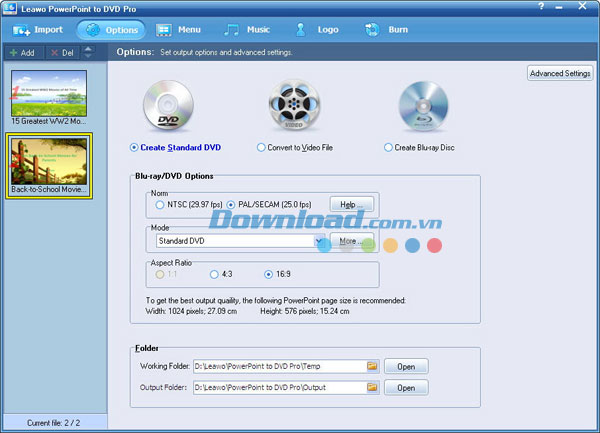Open the Working Folder
The image size is (600, 433).
406,366
